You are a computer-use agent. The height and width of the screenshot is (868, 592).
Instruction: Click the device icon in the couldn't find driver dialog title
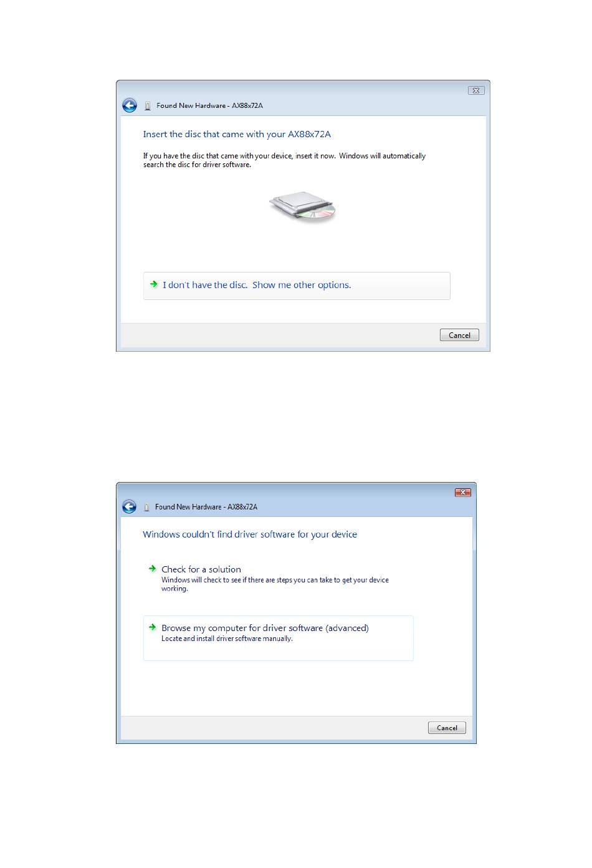[x=147, y=507]
